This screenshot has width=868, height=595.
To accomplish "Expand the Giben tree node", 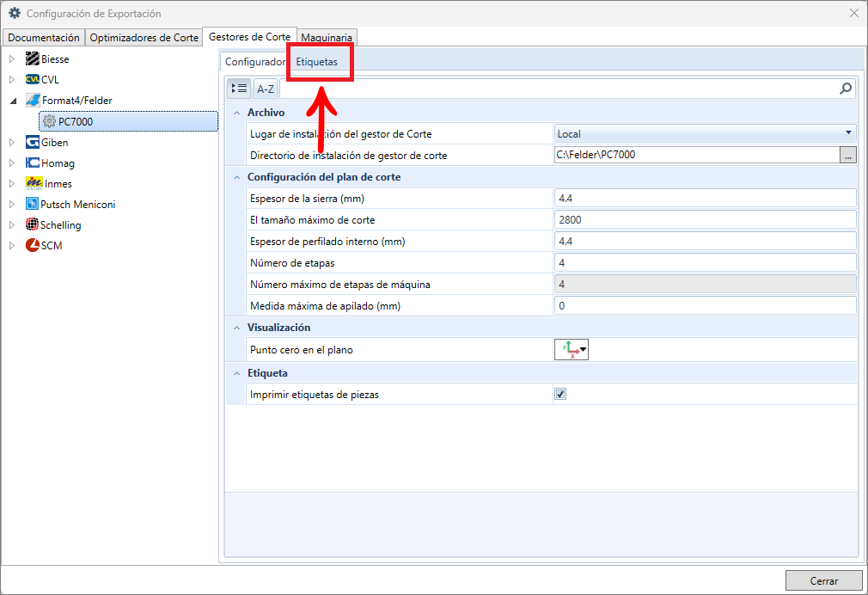I will [x=12, y=143].
